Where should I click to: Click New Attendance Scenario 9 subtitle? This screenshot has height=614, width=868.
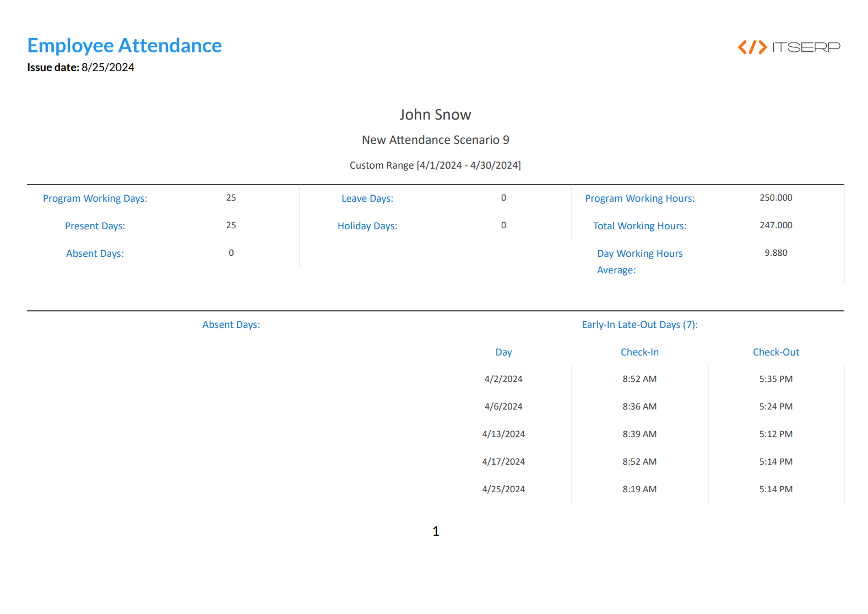[435, 140]
